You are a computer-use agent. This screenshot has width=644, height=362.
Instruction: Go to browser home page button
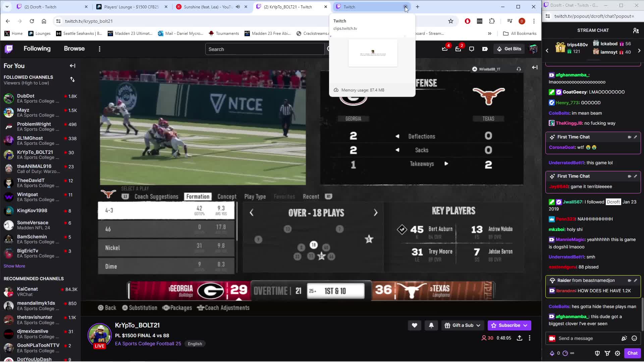click(44, 21)
